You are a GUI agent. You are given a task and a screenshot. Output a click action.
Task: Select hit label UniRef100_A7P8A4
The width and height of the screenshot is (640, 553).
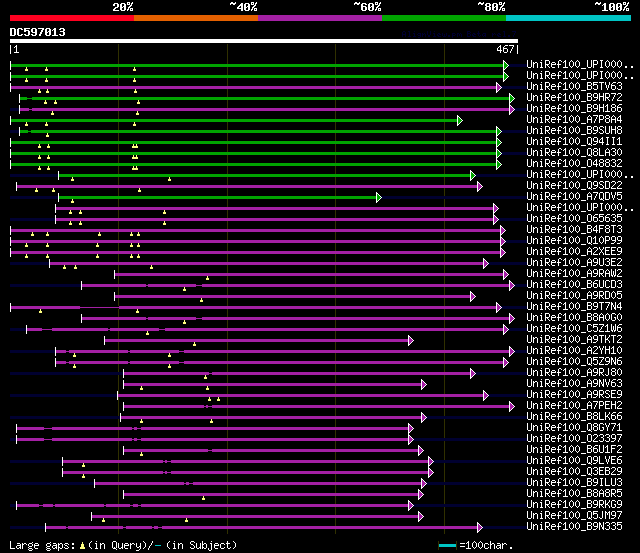tap(574, 120)
